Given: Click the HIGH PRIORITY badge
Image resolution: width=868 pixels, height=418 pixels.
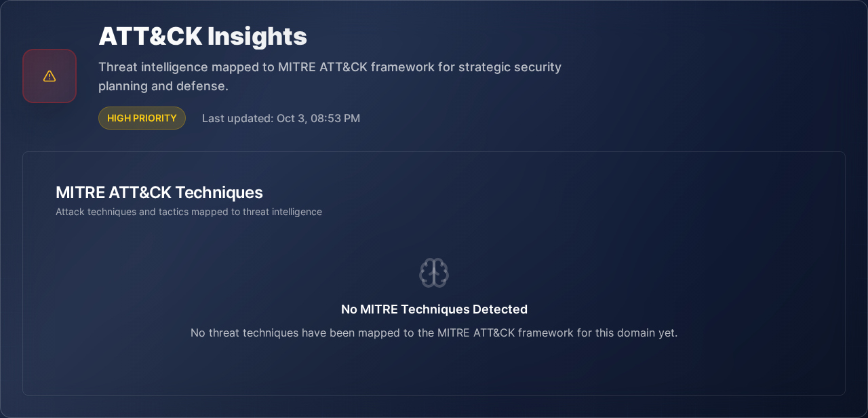Looking at the screenshot, I should click(x=142, y=118).
